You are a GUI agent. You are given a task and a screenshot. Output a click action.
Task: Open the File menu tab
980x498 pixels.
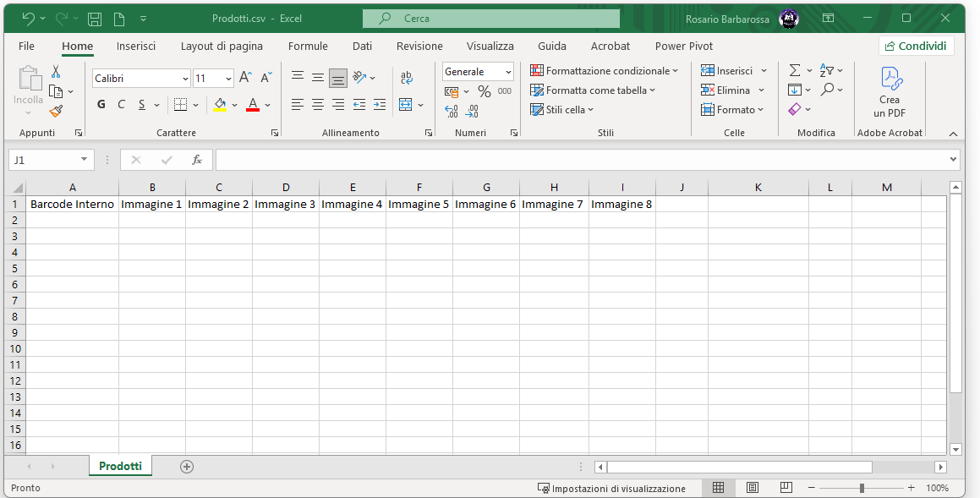click(26, 46)
